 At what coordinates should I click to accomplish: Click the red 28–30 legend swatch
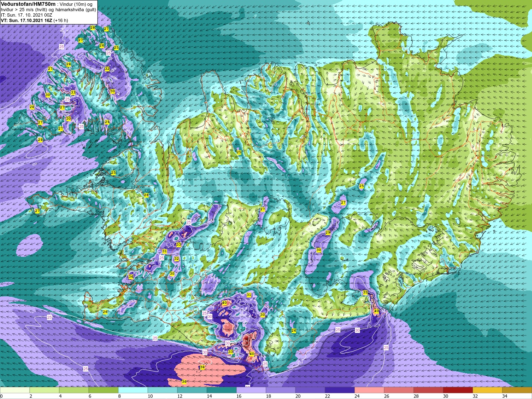click(x=428, y=390)
